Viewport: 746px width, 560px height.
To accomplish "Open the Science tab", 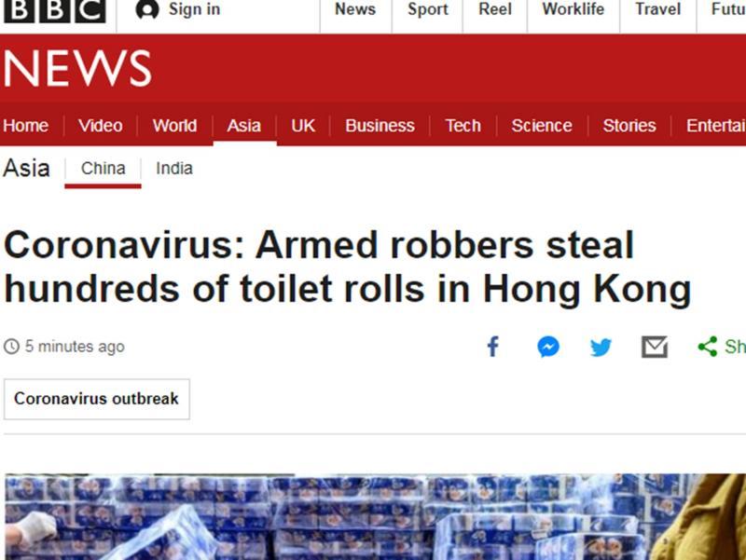I will pyautogui.click(x=542, y=126).
